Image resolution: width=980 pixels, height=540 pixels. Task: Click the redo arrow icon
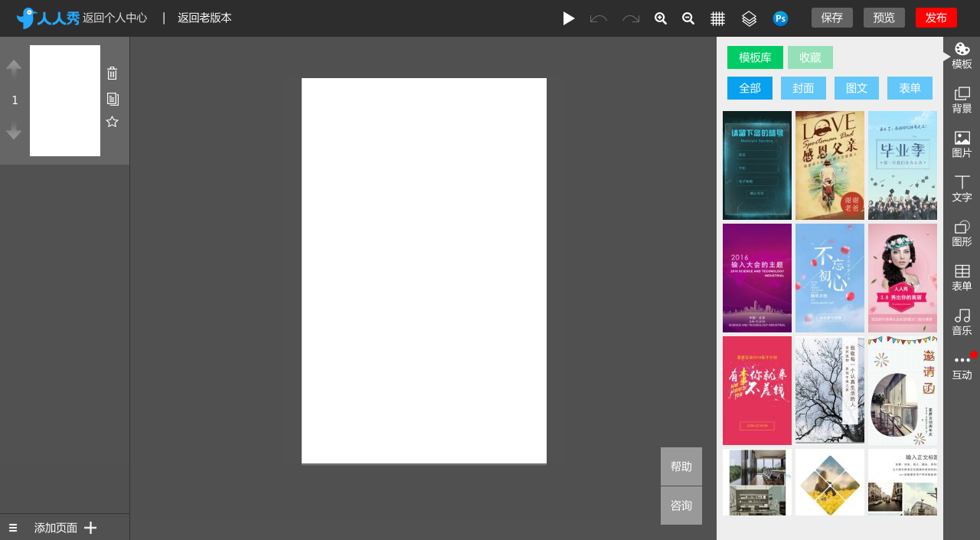(x=631, y=18)
